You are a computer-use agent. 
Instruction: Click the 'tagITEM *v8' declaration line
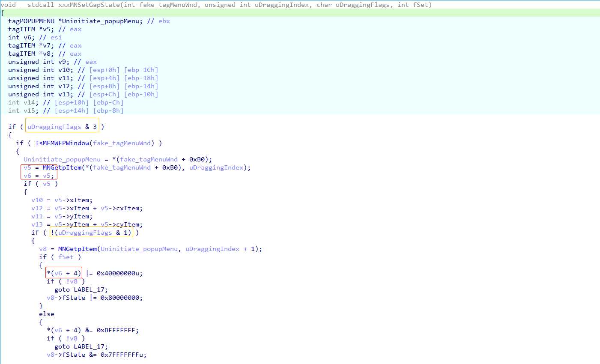tap(45, 54)
